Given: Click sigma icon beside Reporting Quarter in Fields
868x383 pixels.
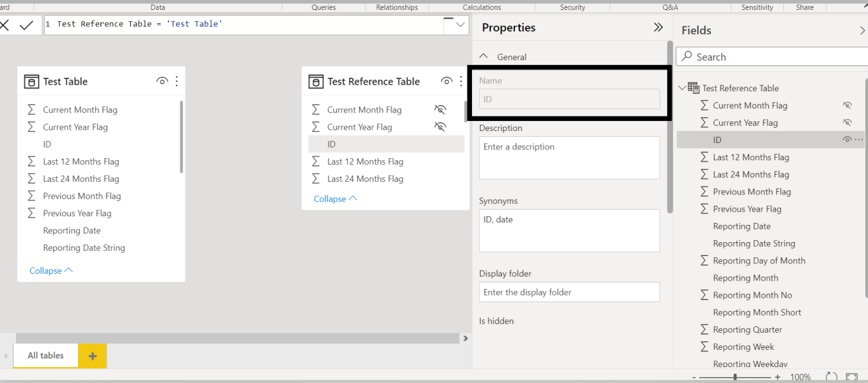Looking at the screenshot, I should click(704, 329).
